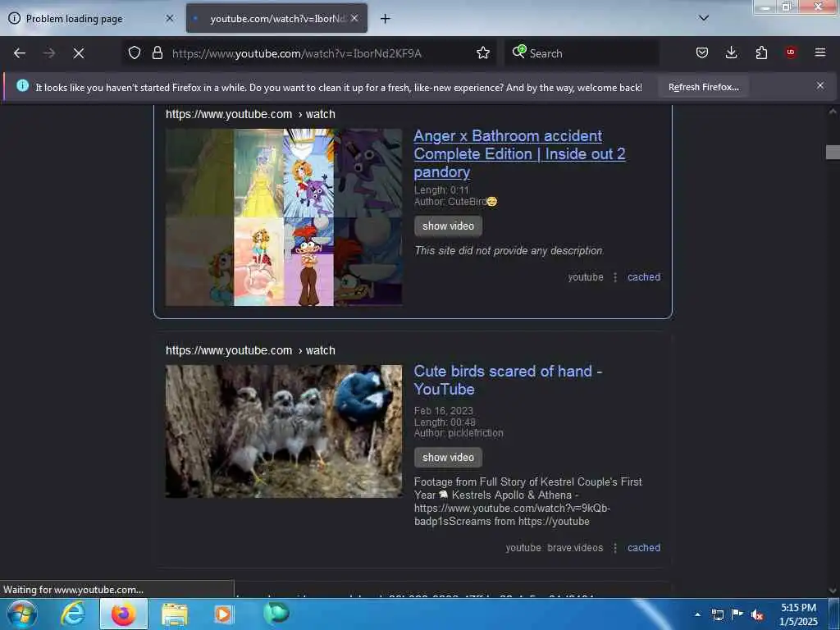Click the Author: CuteBird text
The width and height of the screenshot is (840, 630).
pyautogui.click(x=455, y=202)
